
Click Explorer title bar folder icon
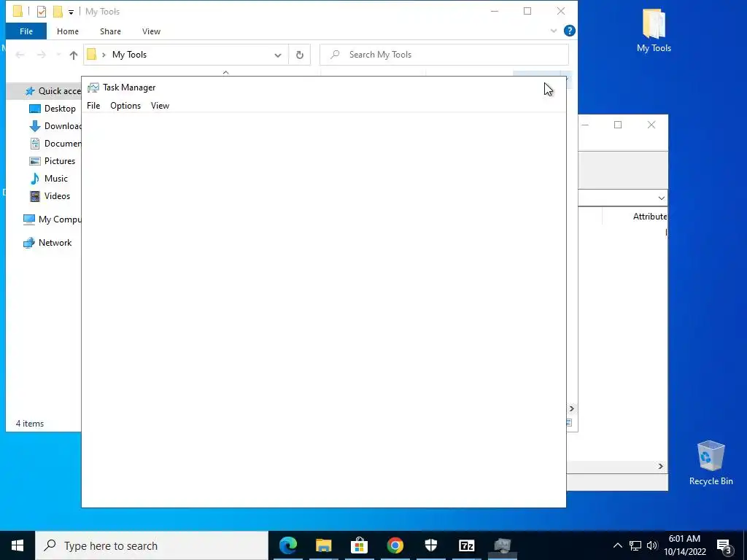point(18,11)
